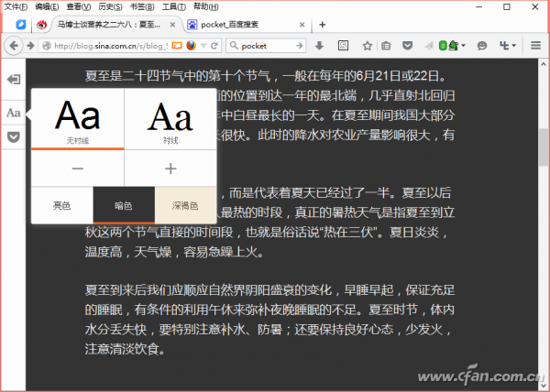Open the 书签(B) menu
550x392 pixels.
pyautogui.click(x=142, y=6)
